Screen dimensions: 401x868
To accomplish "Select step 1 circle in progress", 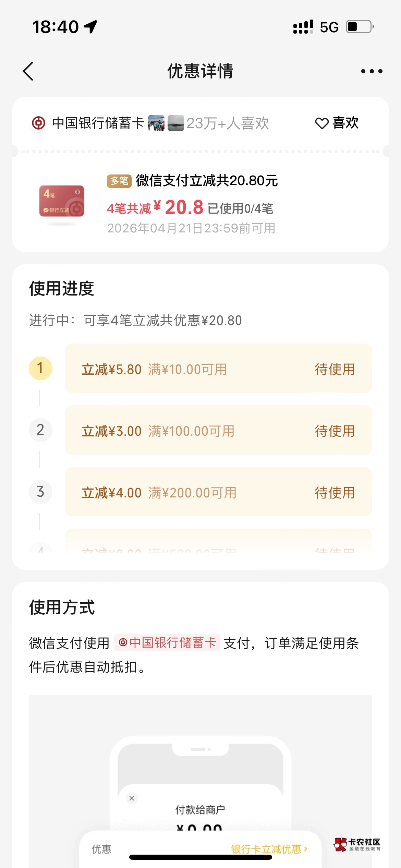I will (40, 369).
